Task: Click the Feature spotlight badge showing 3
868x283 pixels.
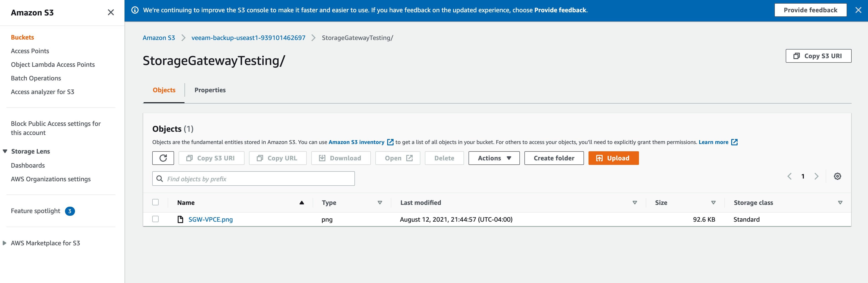Action: [70, 211]
